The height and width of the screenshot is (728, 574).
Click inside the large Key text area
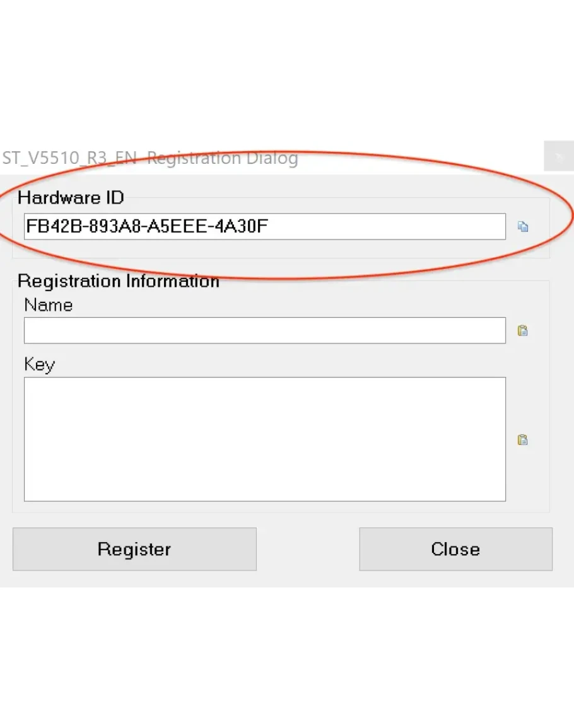264,439
